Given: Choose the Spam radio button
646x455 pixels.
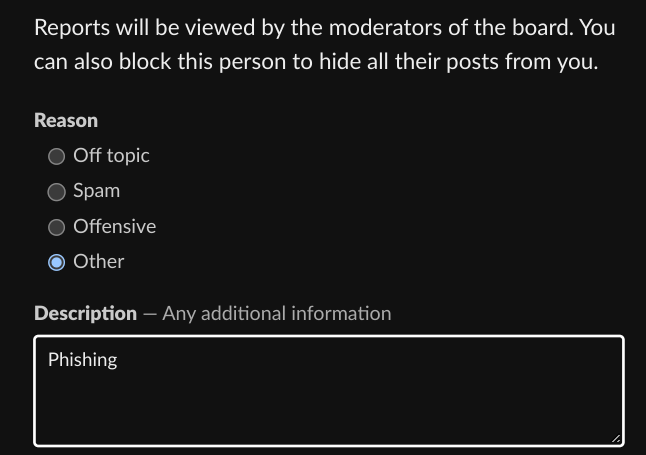Looking at the screenshot, I should coord(57,191).
